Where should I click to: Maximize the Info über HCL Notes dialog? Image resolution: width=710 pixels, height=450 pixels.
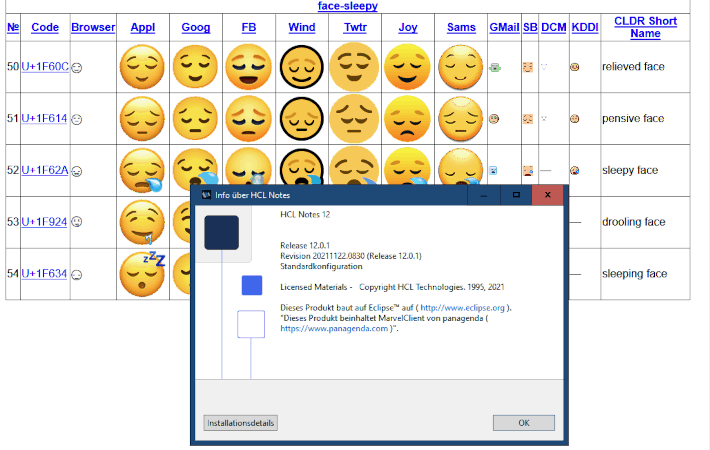[516, 195]
